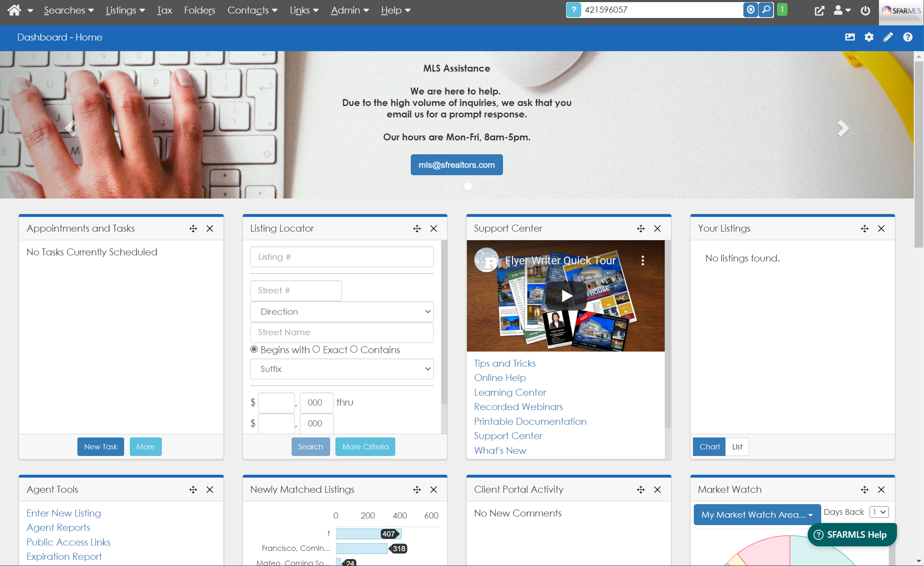Click the quick search magnifier icon
Image resolution: width=924 pixels, height=566 pixels.
click(x=765, y=10)
